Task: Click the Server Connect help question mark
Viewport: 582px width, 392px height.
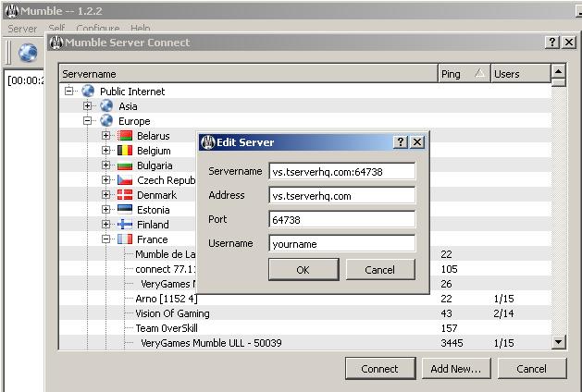Action: coord(552,43)
